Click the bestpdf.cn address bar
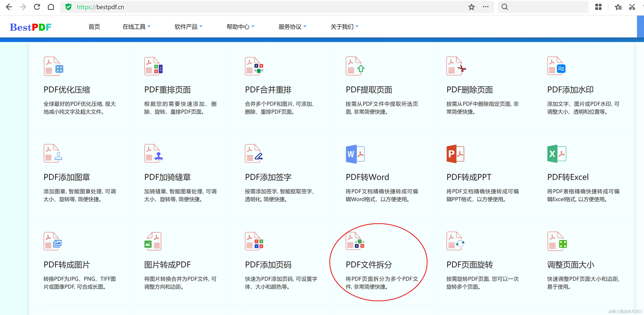The height and width of the screenshot is (315, 644). (250, 7)
